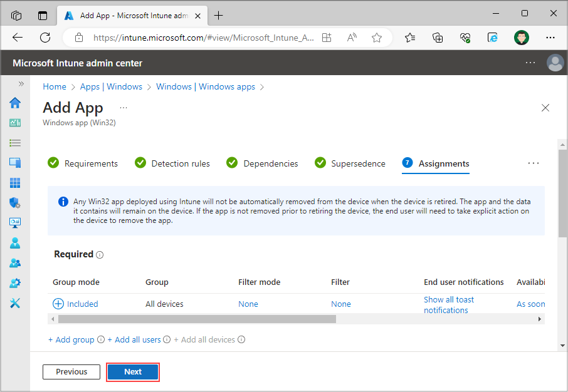568x392 pixels.
Task: Switch to the Detection rules step
Action: point(172,163)
